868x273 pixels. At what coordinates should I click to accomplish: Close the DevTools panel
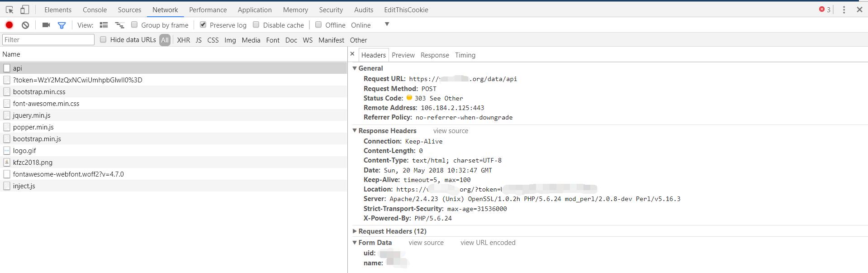point(859,10)
